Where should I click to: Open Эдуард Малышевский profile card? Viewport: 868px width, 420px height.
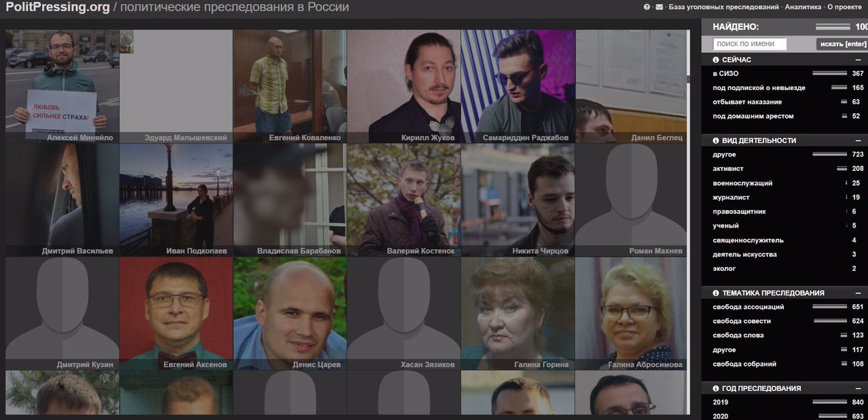coord(176,86)
